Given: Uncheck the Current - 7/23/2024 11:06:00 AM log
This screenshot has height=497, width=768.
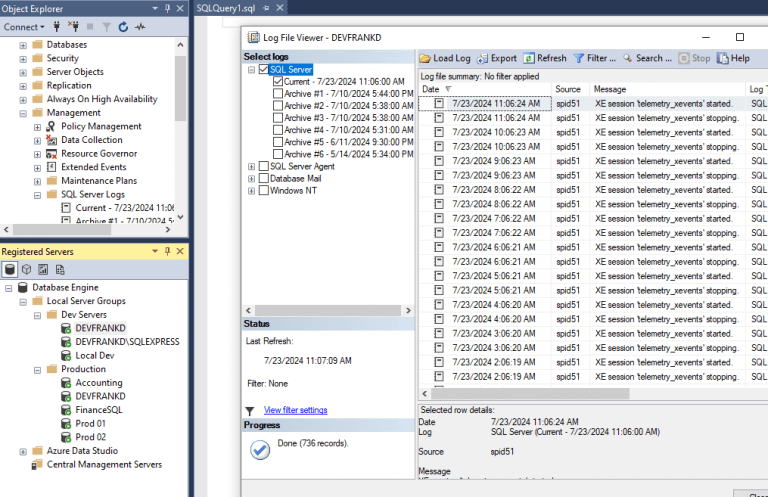Looking at the screenshot, I should point(278,81).
